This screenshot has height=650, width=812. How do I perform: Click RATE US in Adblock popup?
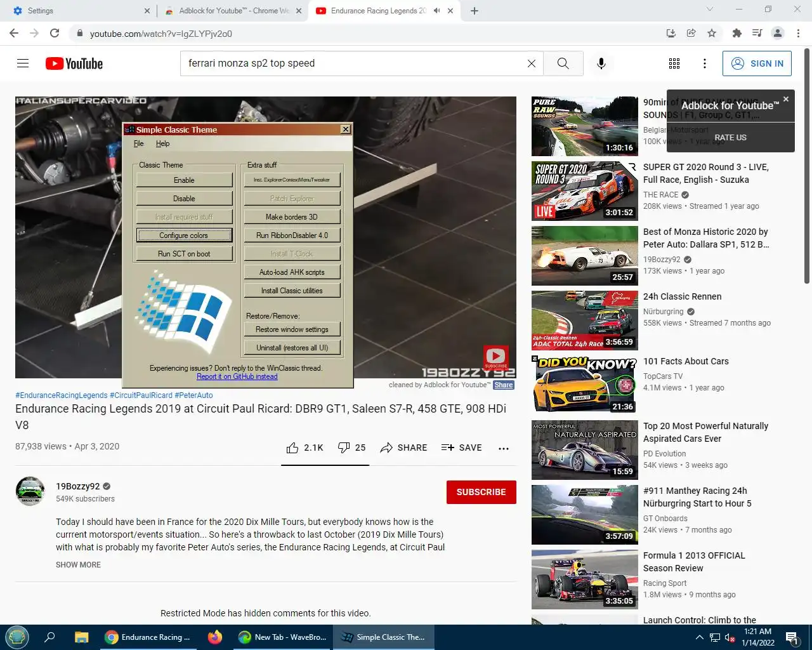coord(730,138)
